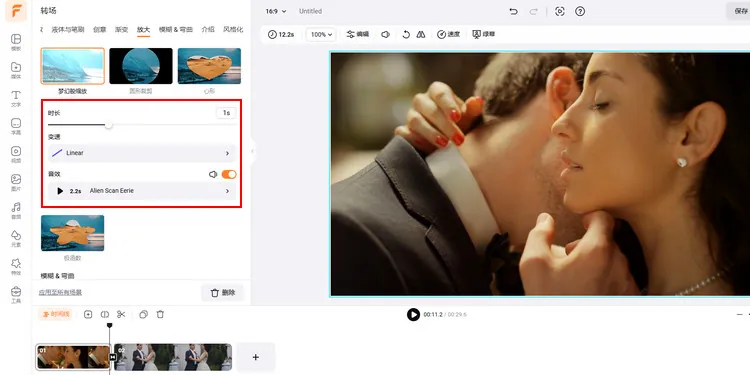Click the screen record capture icon

(560, 11)
